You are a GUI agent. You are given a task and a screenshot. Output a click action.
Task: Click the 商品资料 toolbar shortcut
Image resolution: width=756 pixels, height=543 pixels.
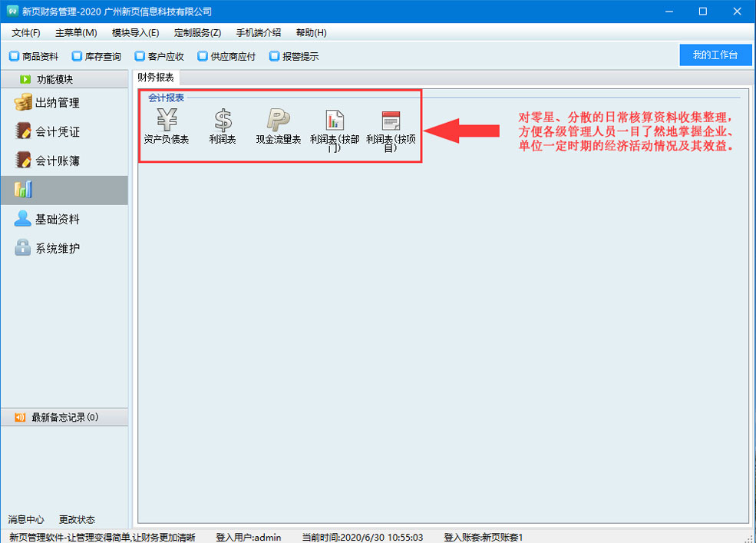click(x=34, y=56)
